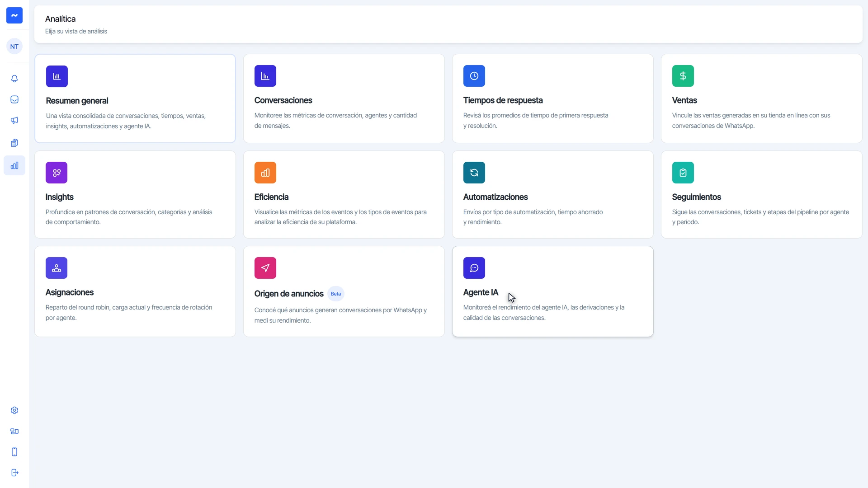
Task: Click the Agente IA chat bubble icon
Action: pos(474,268)
